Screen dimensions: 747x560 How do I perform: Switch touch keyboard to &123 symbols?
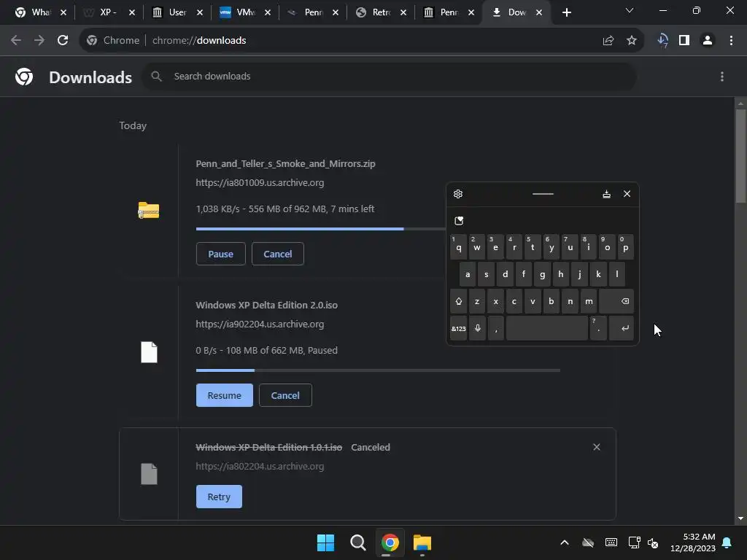(x=459, y=328)
